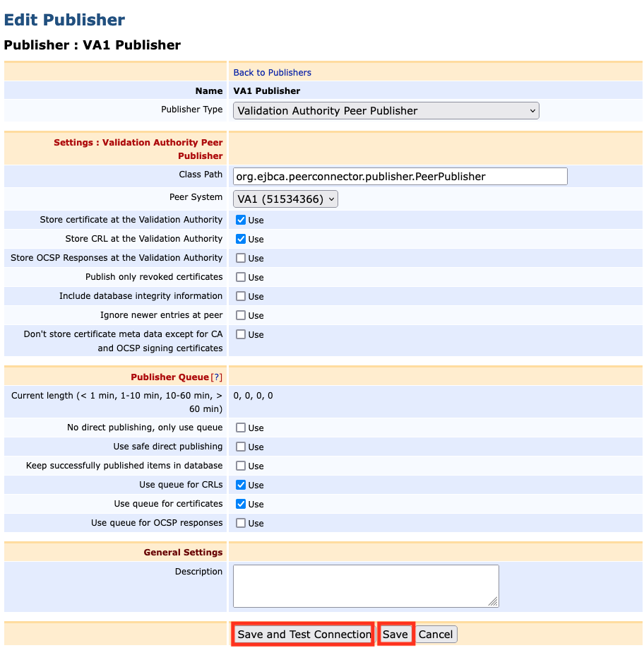Expand the Publisher Type dropdown
644x648 pixels.
click(386, 110)
